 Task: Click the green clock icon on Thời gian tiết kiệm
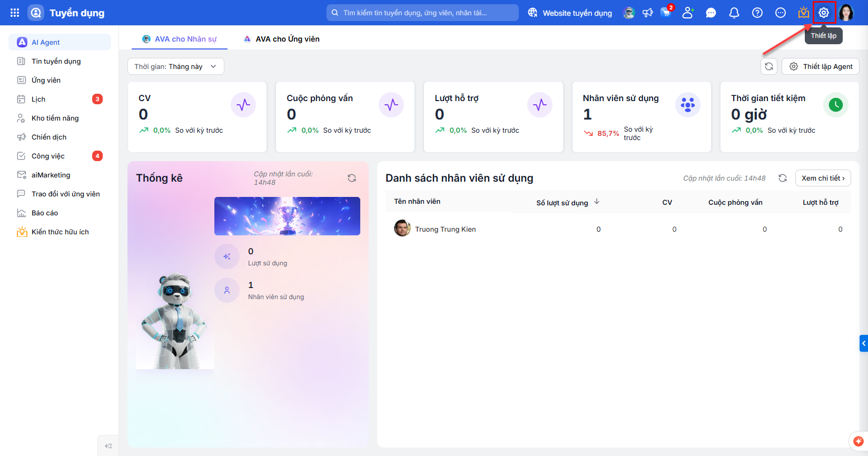836,105
